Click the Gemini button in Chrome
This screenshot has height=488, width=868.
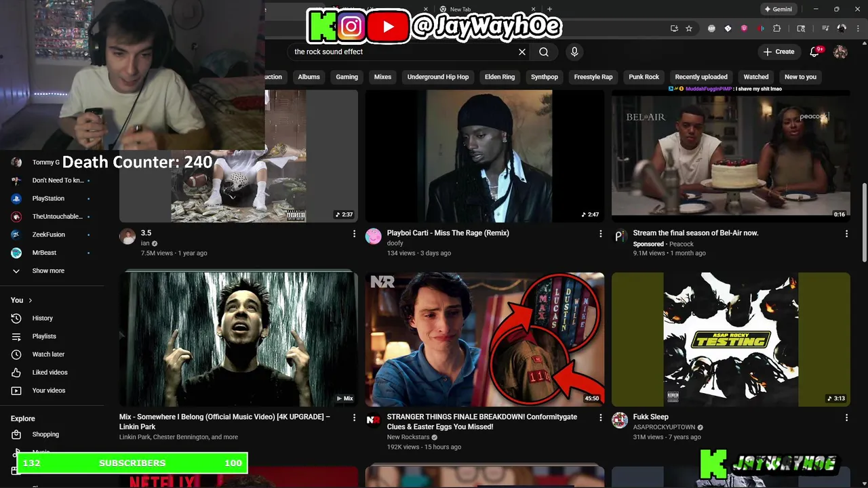pyautogui.click(x=778, y=9)
